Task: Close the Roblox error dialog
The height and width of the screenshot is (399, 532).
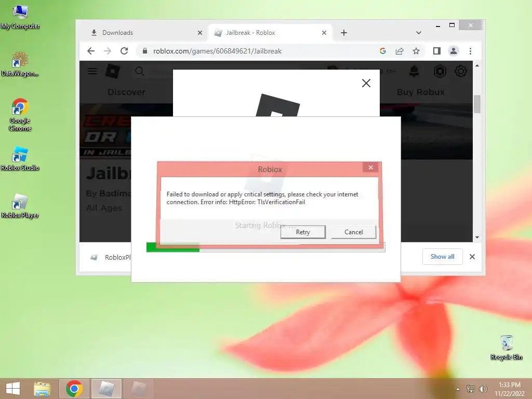Action: 370,167
